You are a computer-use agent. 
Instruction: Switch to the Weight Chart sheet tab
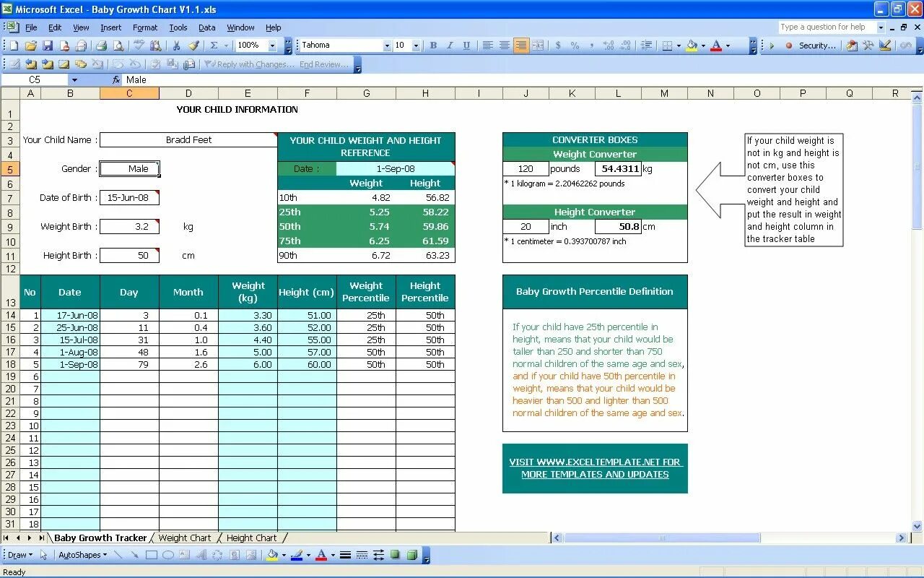click(185, 538)
